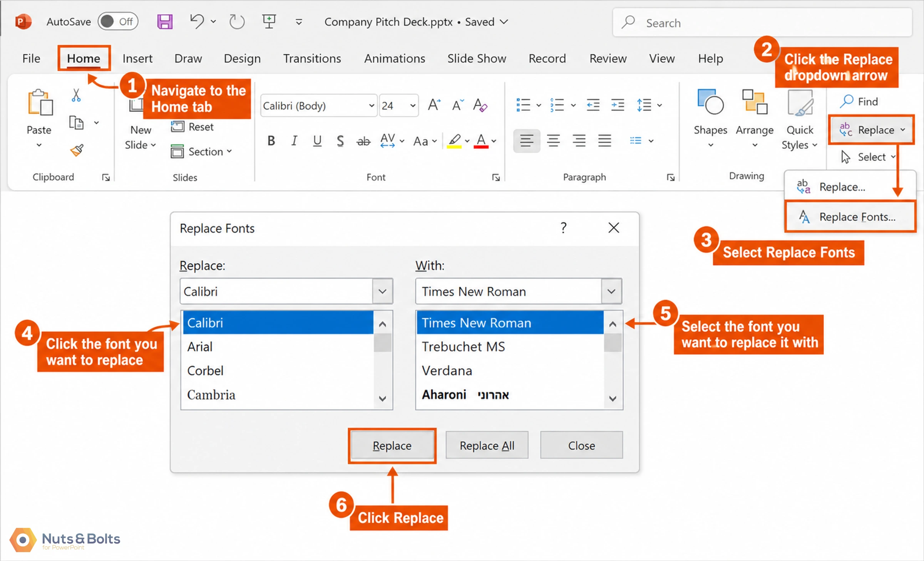Viewport: 924px width, 561px height.
Task: Click Decrease Font Size icon
Action: (x=457, y=104)
